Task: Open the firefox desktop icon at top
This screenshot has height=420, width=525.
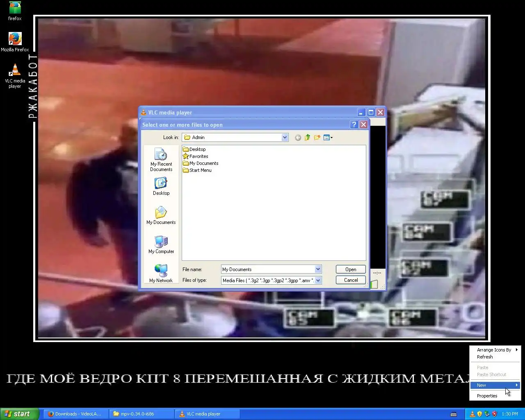Action: tap(15, 11)
